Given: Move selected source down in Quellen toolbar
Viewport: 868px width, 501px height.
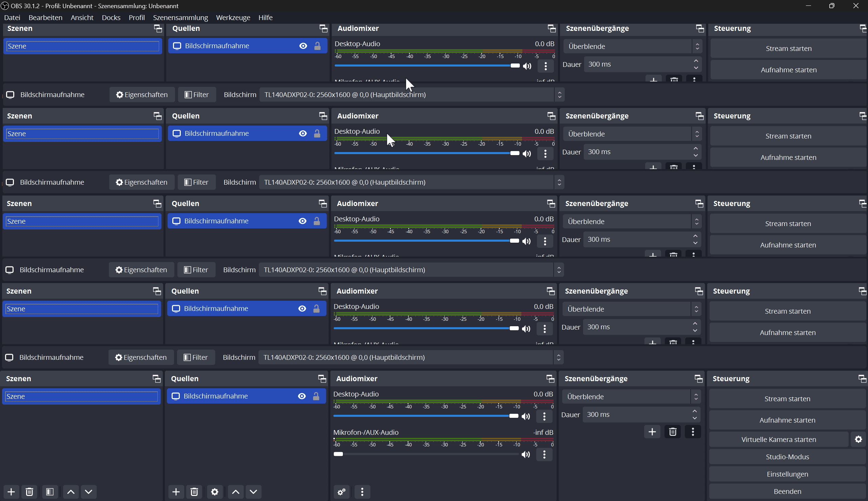Looking at the screenshot, I should [253, 492].
